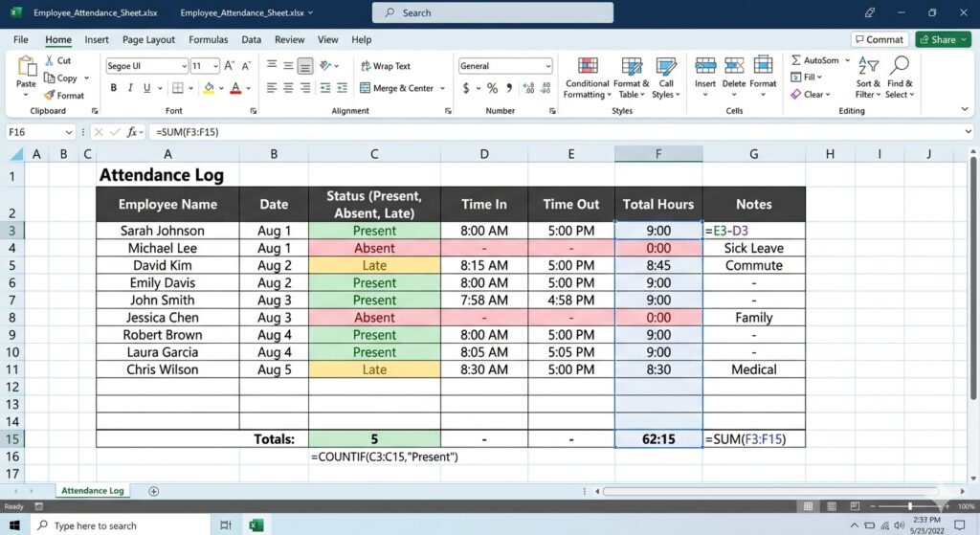The image size is (980, 535).
Task: Click the Insert Function fx icon
Action: click(x=132, y=132)
